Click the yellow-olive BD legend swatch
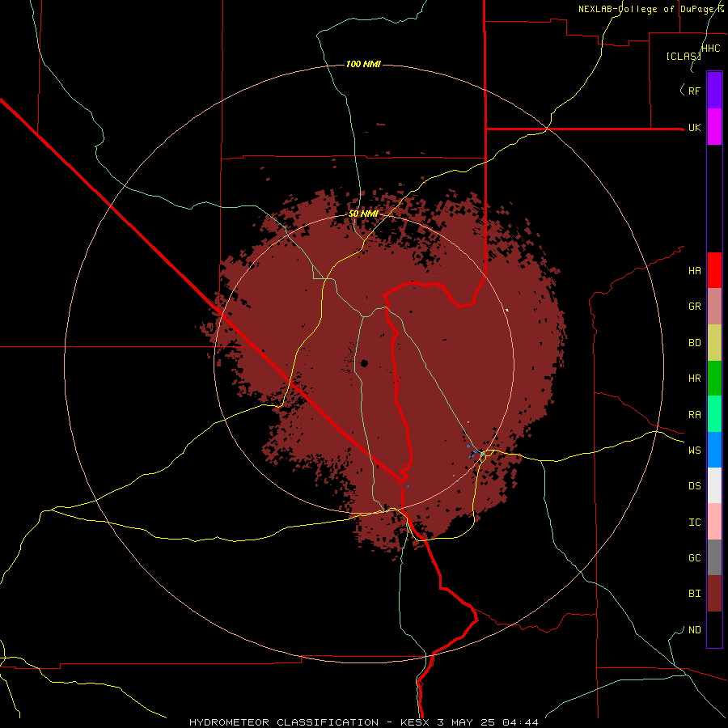Viewport: 728px width, 728px height. (714, 343)
